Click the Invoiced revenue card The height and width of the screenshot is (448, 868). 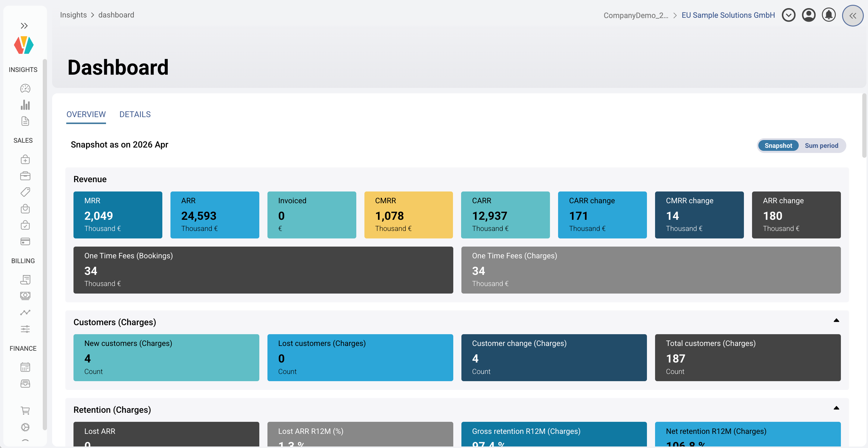[312, 215]
